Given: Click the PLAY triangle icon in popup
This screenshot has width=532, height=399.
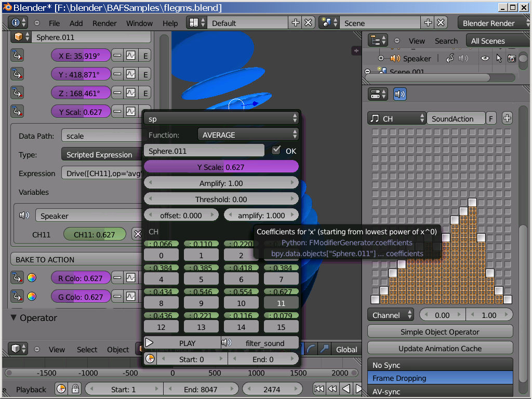Looking at the screenshot, I should click(149, 343).
